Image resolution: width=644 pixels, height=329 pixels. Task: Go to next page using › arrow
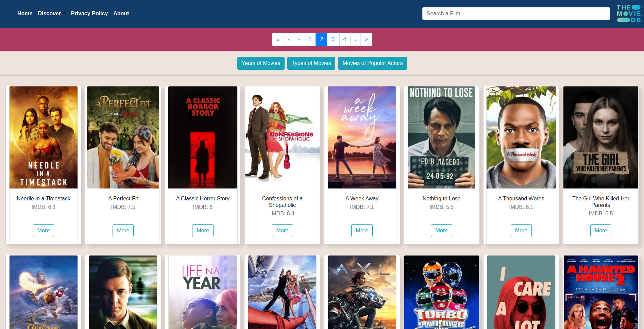[x=355, y=39]
